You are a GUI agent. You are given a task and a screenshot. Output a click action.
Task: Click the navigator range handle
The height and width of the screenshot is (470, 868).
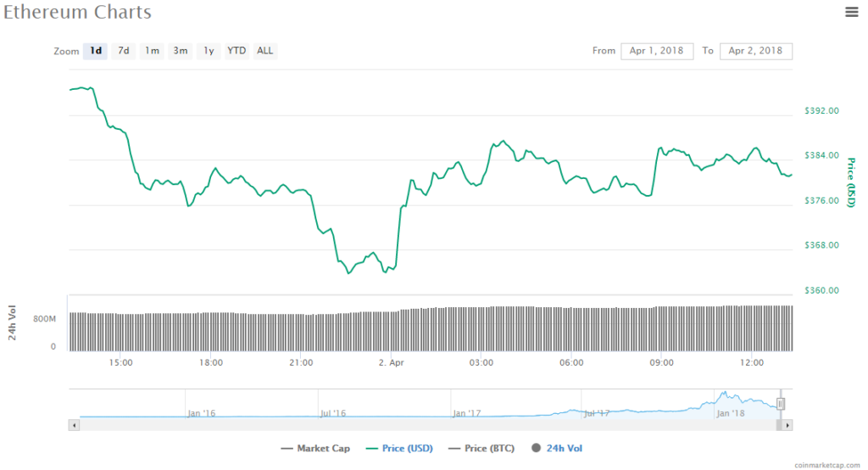pyautogui.click(x=781, y=404)
